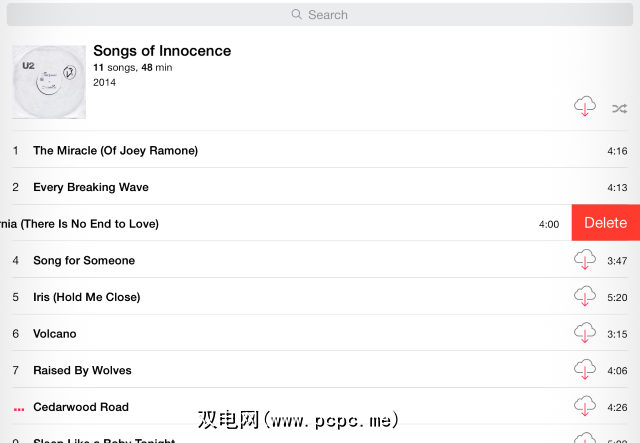Viewport: 640px width, 443px height.
Task: Download Cedarwood Road from iCloud
Action: pyautogui.click(x=585, y=407)
